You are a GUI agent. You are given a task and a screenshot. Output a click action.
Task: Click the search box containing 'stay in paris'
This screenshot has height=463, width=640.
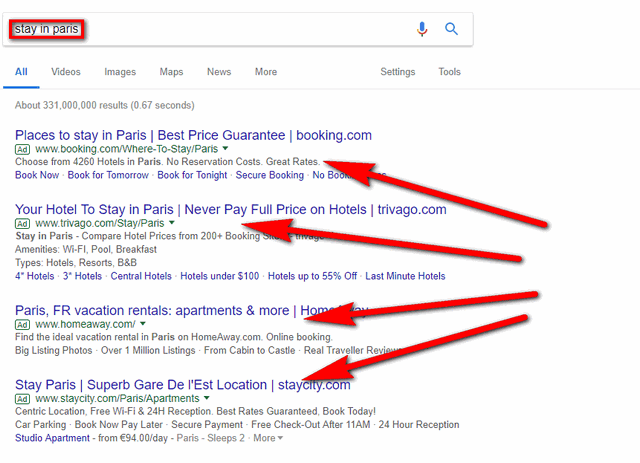200,29
